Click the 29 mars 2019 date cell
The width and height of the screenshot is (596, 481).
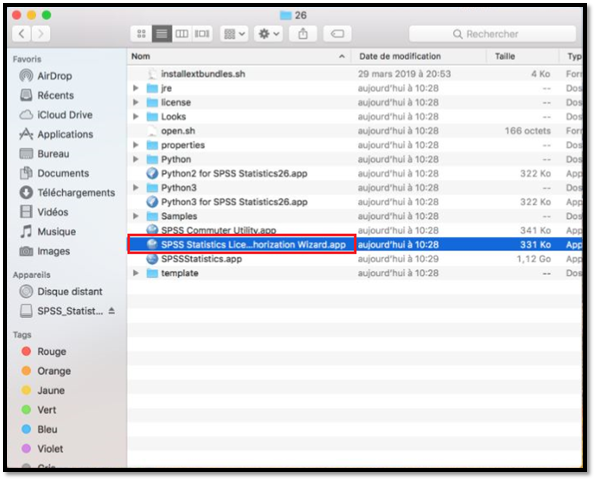404,74
